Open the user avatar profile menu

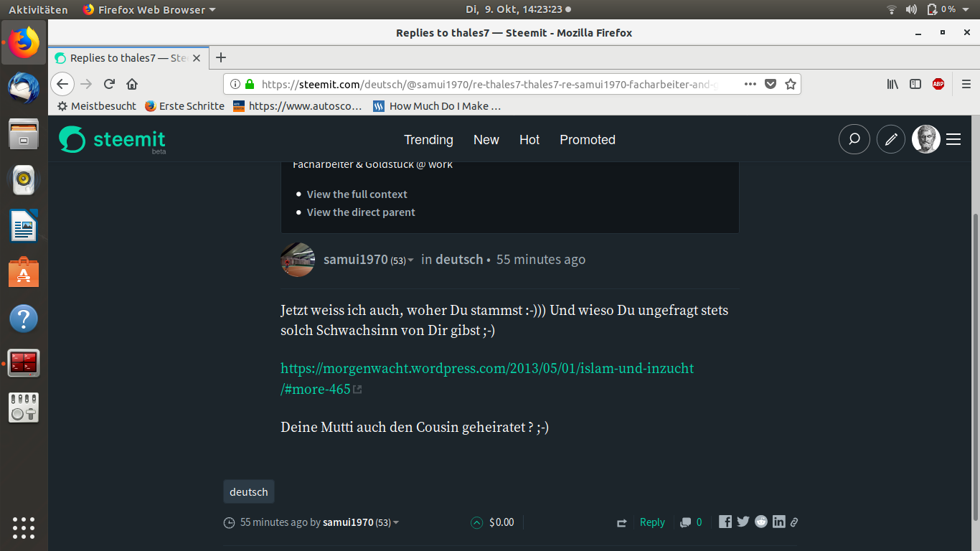926,139
